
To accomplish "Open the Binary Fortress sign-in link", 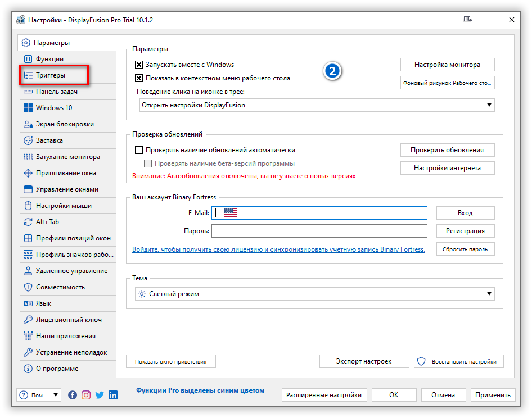I will (278, 249).
